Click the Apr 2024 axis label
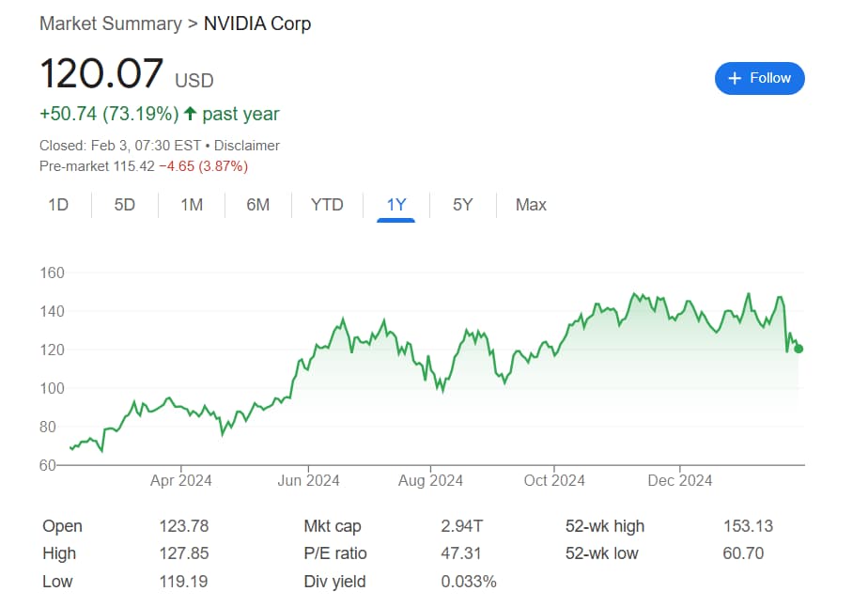The image size is (868, 607). (180, 480)
